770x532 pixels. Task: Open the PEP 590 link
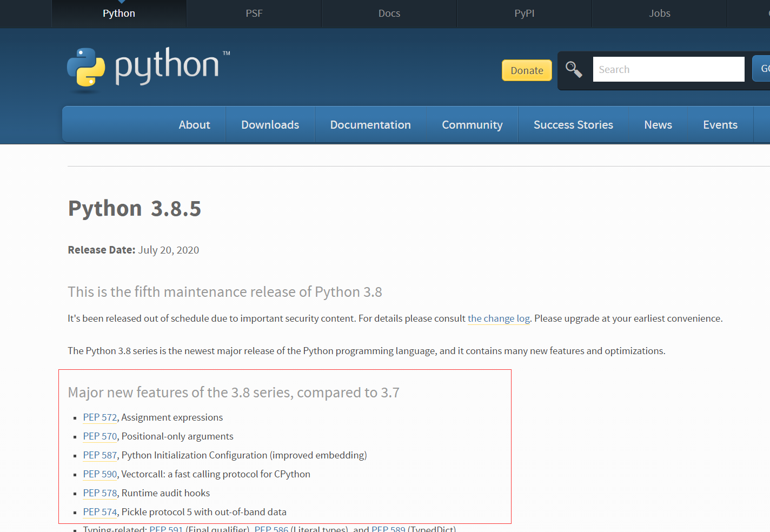[x=100, y=474]
